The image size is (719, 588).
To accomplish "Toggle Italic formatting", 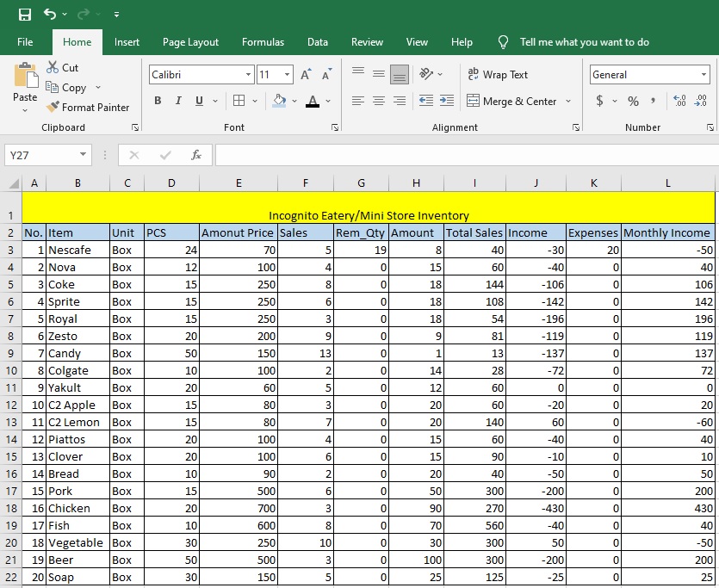I will tap(178, 102).
